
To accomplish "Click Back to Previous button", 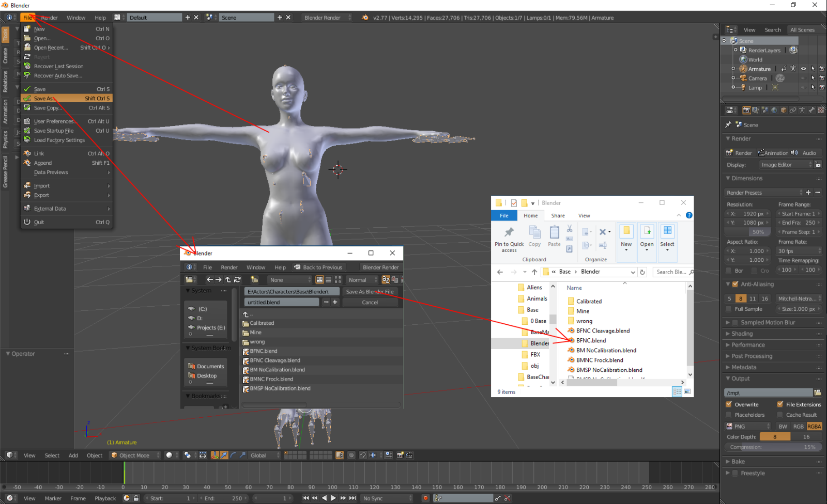I will pyautogui.click(x=318, y=267).
